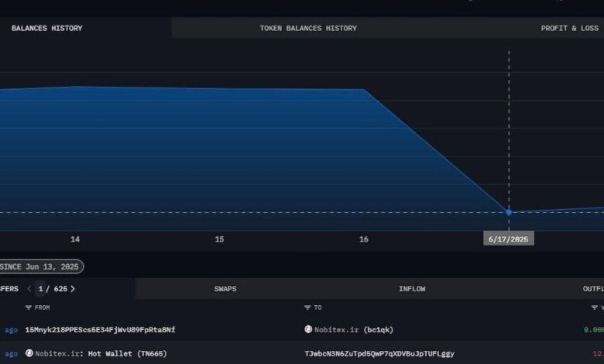604x364 pixels.
Task: Open Nobitex.ir Hot Wallet (TN665) link
Action: click(101, 354)
